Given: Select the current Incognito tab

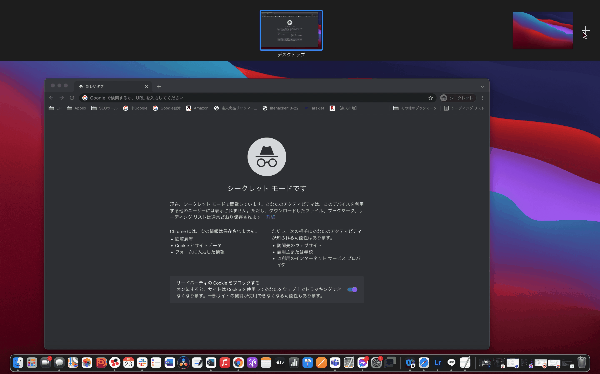Looking at the screenshot, I should click(x=113, y=87).
